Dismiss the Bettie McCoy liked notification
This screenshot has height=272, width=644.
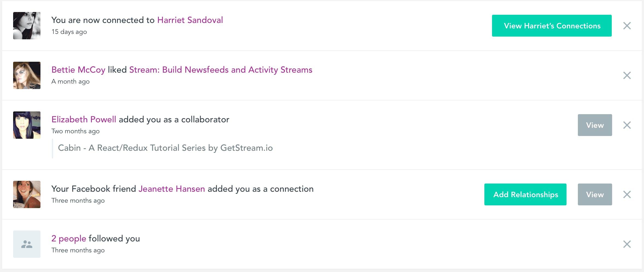[627, 75]
